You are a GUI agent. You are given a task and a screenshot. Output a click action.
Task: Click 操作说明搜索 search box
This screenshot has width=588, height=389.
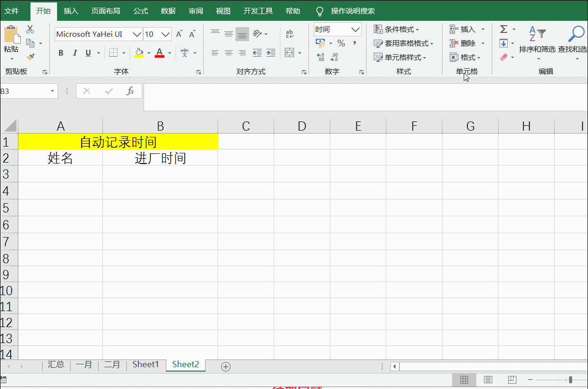click(x=353, y=11)
